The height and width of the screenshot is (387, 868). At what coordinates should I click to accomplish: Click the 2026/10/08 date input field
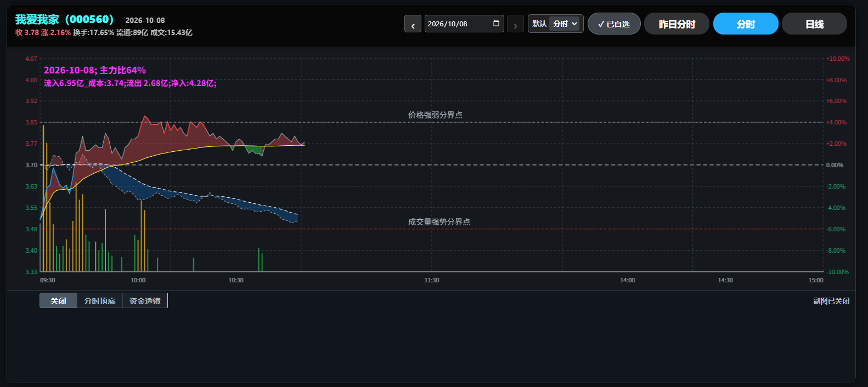[x=464, y=24]
